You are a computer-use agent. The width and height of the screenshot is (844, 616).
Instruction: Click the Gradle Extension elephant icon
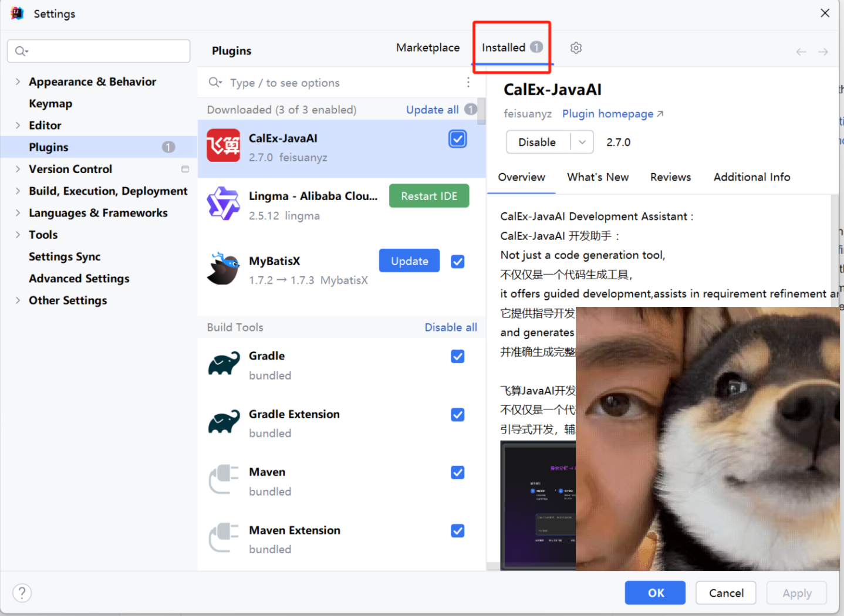click(x=224, y=422)
